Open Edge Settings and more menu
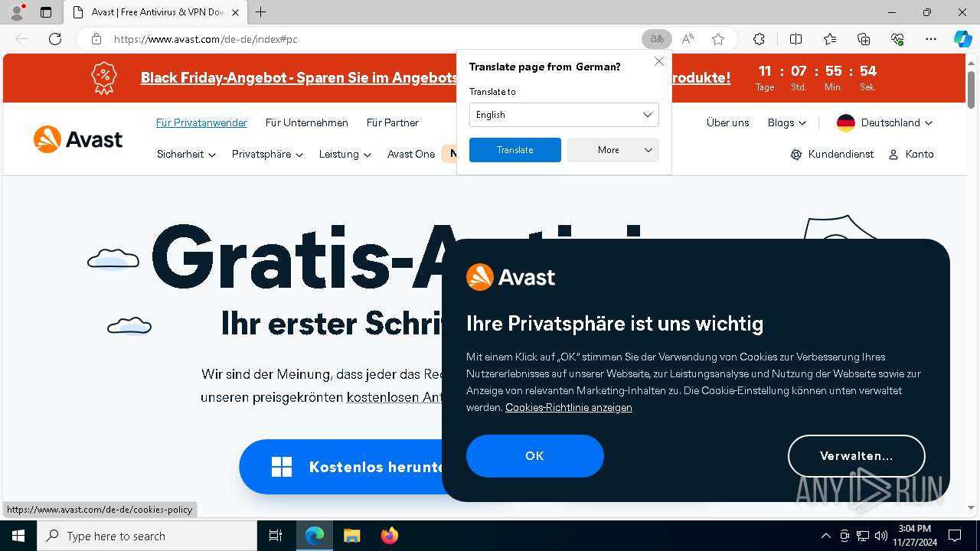 pos(931,39)
